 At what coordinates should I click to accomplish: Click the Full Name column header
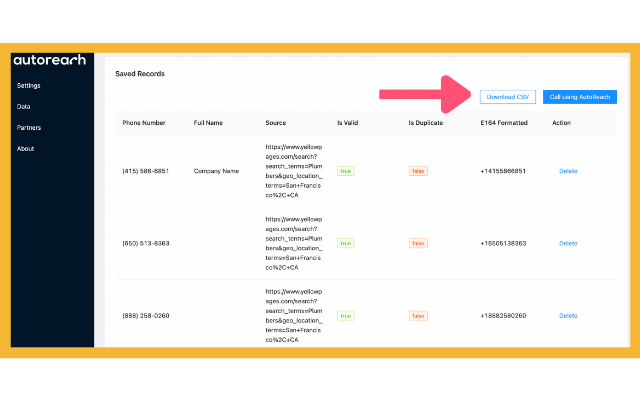coord(208,123)
